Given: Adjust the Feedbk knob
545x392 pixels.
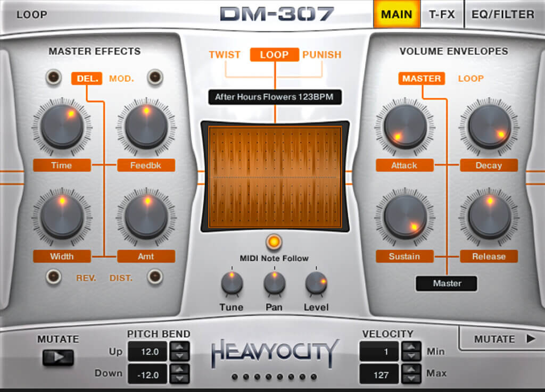Looking at the screenshot, I should click(x=145, y=127).
